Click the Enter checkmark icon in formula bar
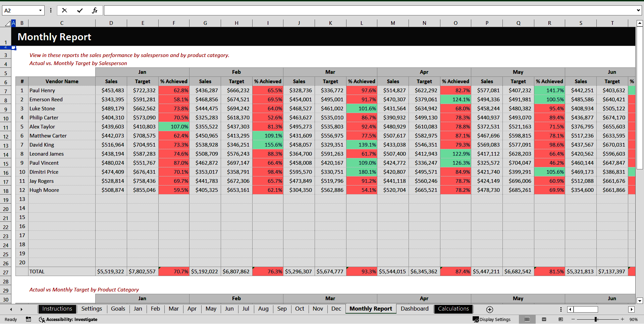The image size is (644, 324). [79, 10]
